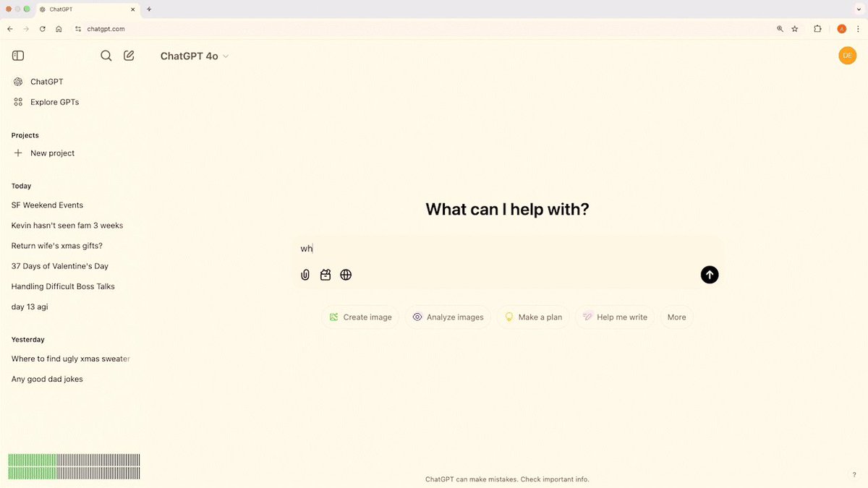Image resolution: width=868 pixels, height=488 pixels.
Task: Click the Explore GPTs grid icon
Action: tap(18, 102)
